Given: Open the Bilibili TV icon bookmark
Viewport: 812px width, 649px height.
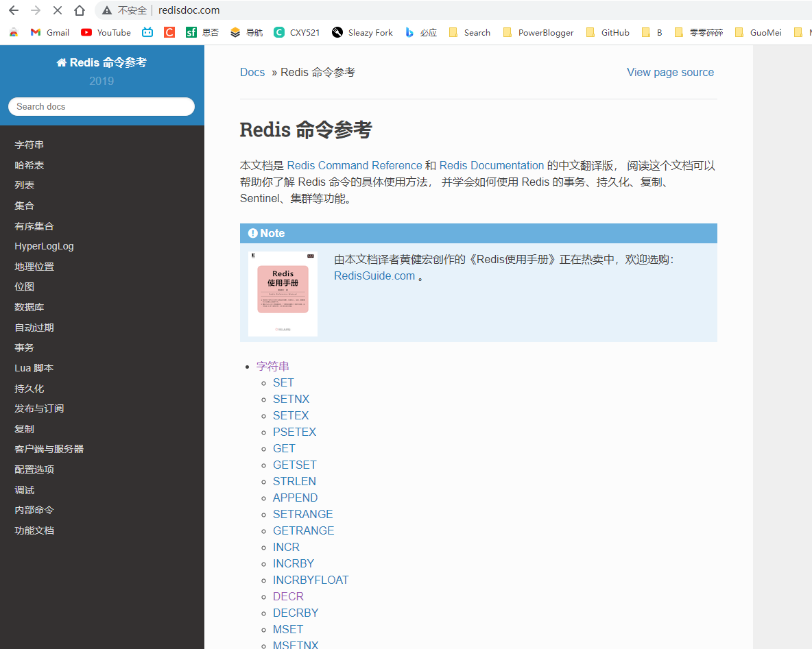Looking at the screenshot, I should 147,33.
